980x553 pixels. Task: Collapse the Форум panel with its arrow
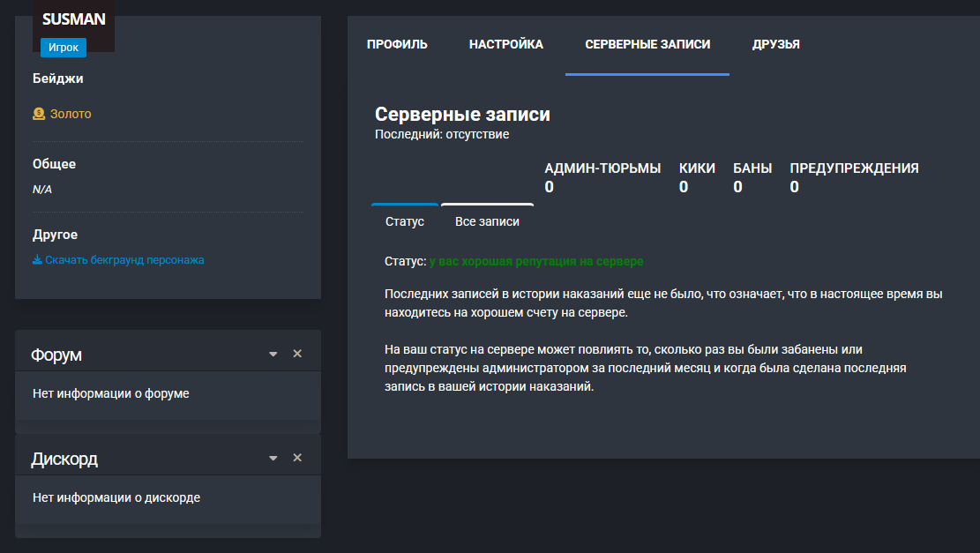coord(273,354)
